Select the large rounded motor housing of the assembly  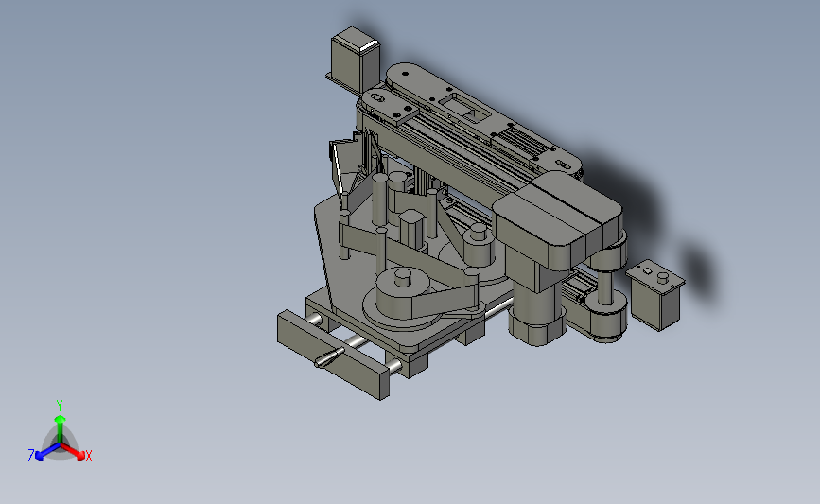click(557, 219)
